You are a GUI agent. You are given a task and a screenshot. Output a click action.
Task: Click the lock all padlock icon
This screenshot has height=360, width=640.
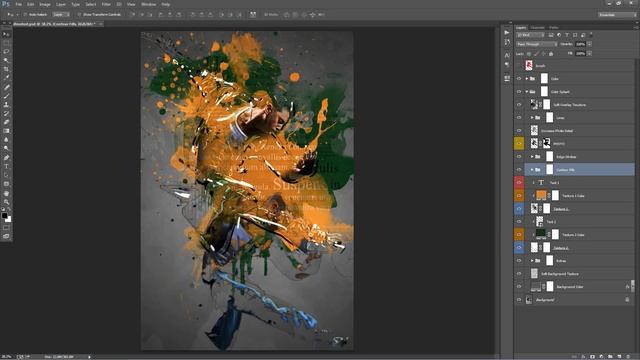coord(551,53)
